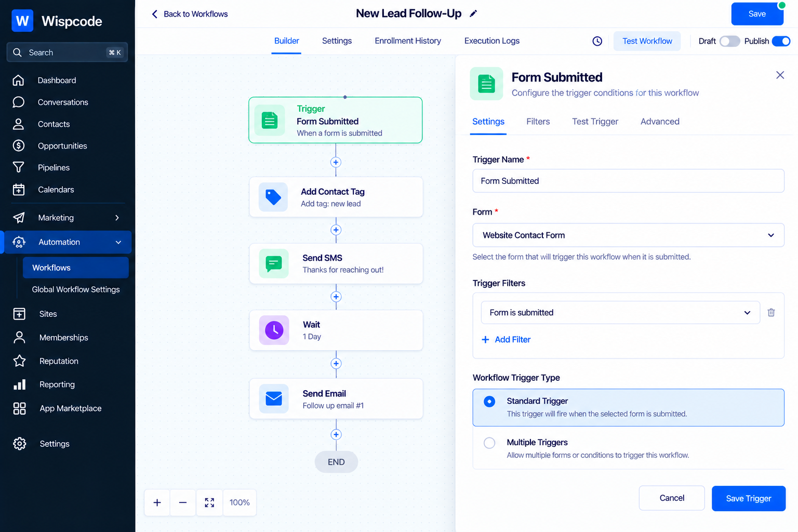The width and height of the screenshot is (798, 532).
Task: Open the Filters tab
Action: pyautogui.click(x=538, y=122)
